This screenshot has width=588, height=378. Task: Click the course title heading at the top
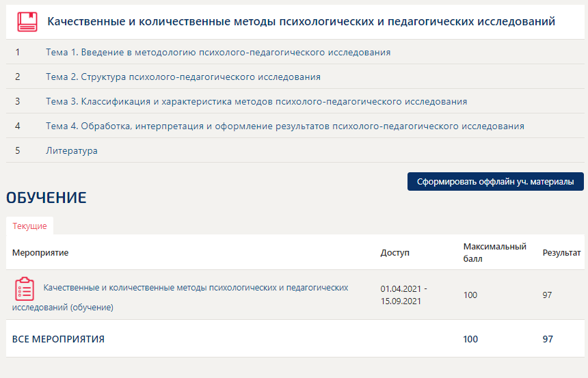click(x=301, y=22)
